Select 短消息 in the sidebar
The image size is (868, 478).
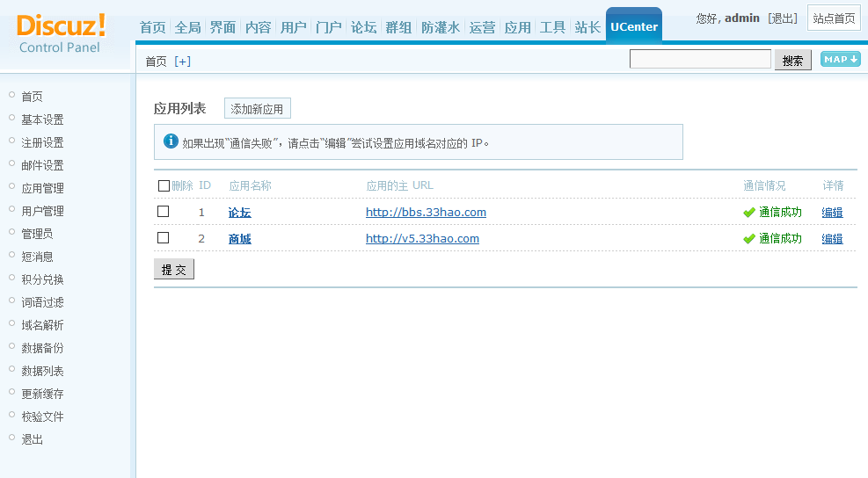point(37,257)
